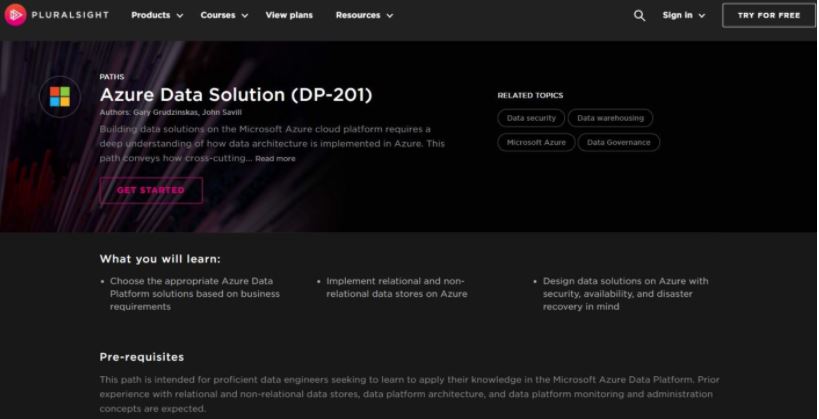Click the Microsoft logo path icon
The height and width of the screenshot is (419, 819).
pyautogui.click(x=60, y=96)
